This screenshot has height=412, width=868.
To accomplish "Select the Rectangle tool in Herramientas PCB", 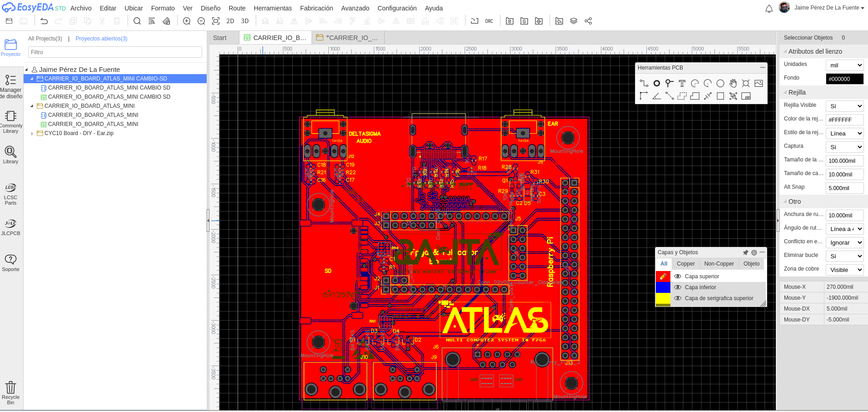I will (720, 96).
